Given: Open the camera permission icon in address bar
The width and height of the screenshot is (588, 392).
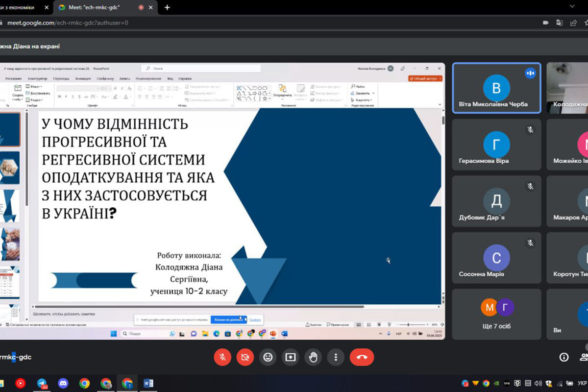Looking at the screenshot, I should pyautogui.click(x=546, y=23).
